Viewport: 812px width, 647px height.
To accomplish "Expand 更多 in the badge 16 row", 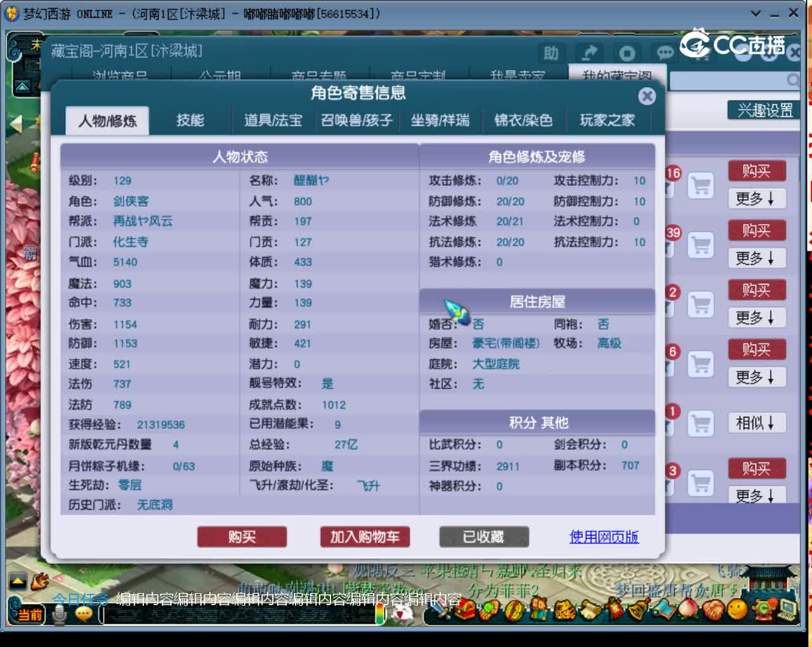I will tap(756, 199).
